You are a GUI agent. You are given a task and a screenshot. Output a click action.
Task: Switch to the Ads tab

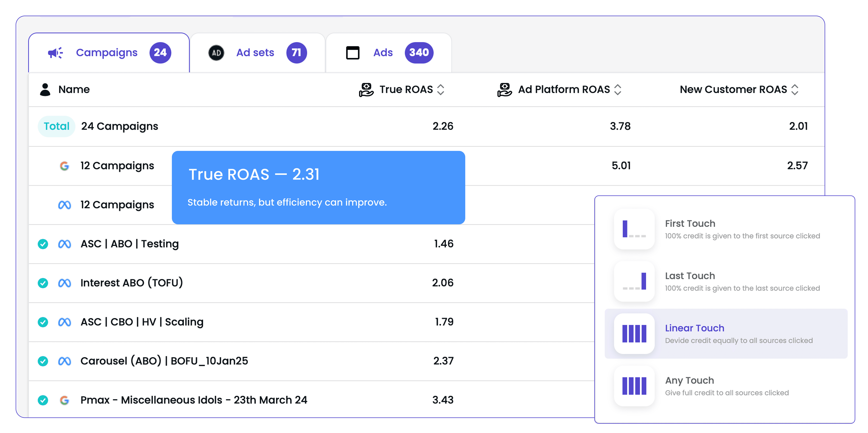(389, 53)
